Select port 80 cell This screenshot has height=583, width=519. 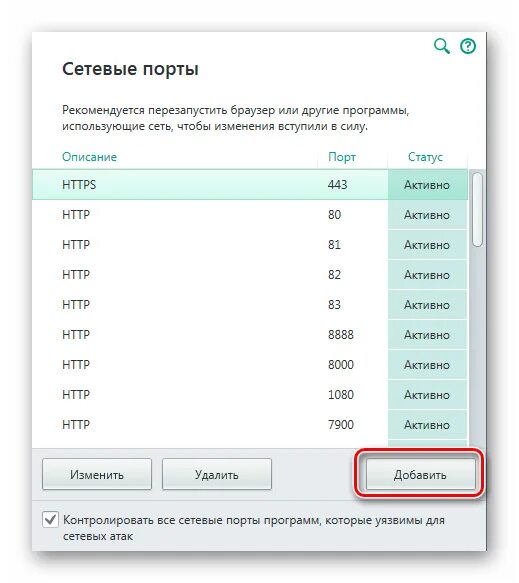pyautogui.click(x=335, y=215)
